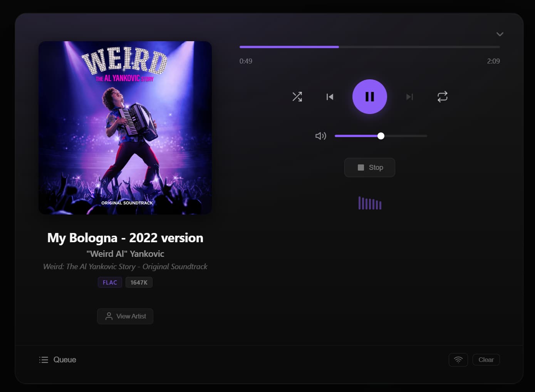
Task: Click the audio visualizer bars
Action: 370,203
